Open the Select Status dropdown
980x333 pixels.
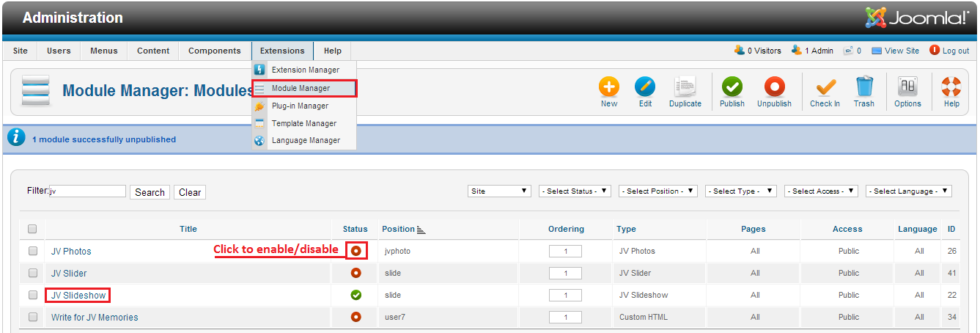[x=575, y=191]
